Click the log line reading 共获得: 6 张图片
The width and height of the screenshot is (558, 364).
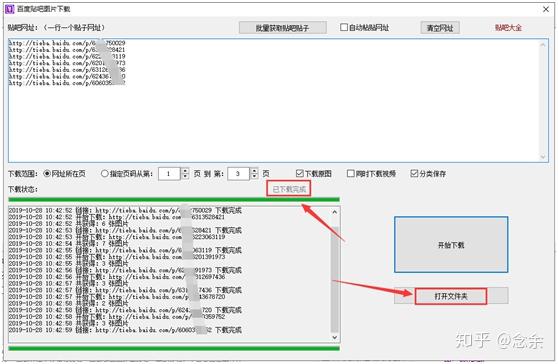coord(68,223)
